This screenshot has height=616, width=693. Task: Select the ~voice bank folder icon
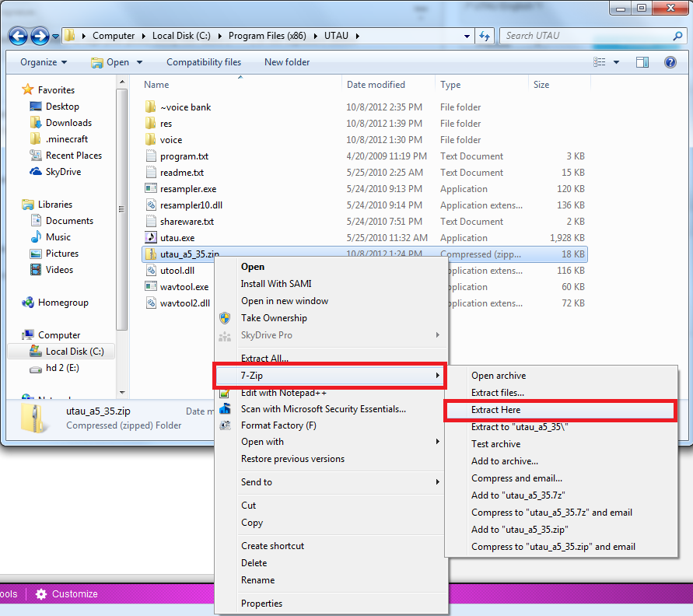(x=150, y=107)
